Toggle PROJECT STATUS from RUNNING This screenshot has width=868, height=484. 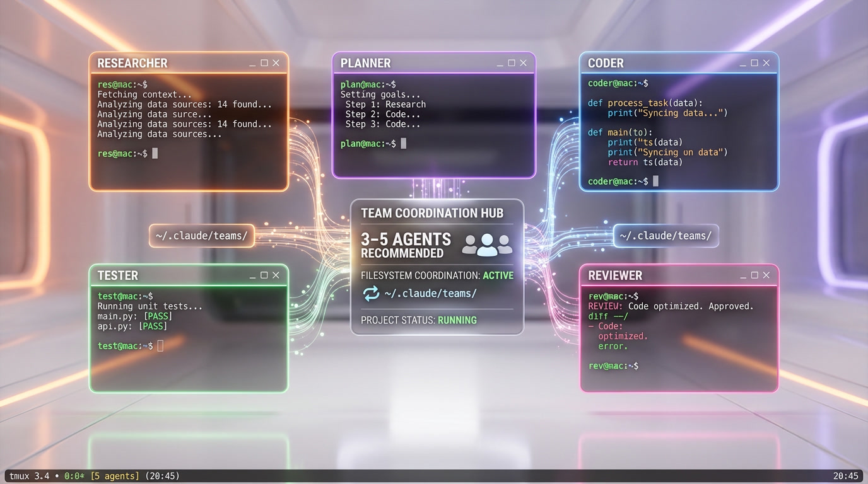457,320
